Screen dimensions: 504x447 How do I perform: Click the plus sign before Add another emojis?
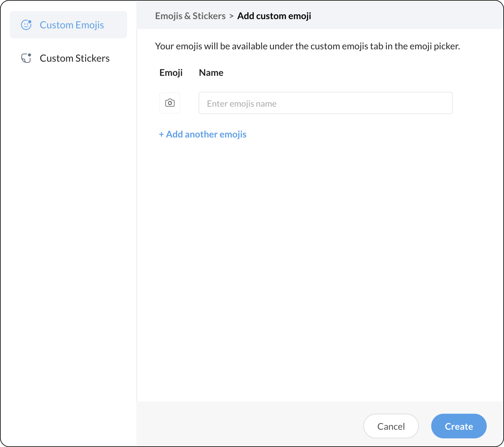(161, 135)
